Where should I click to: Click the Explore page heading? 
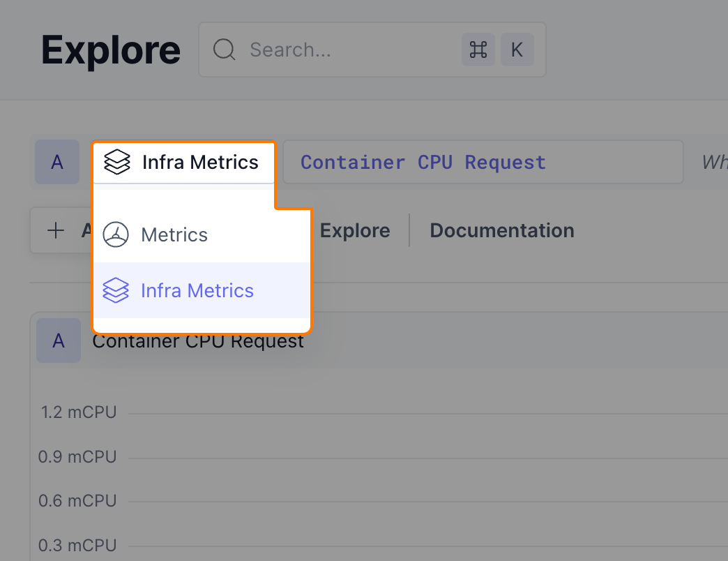[111, 50]
